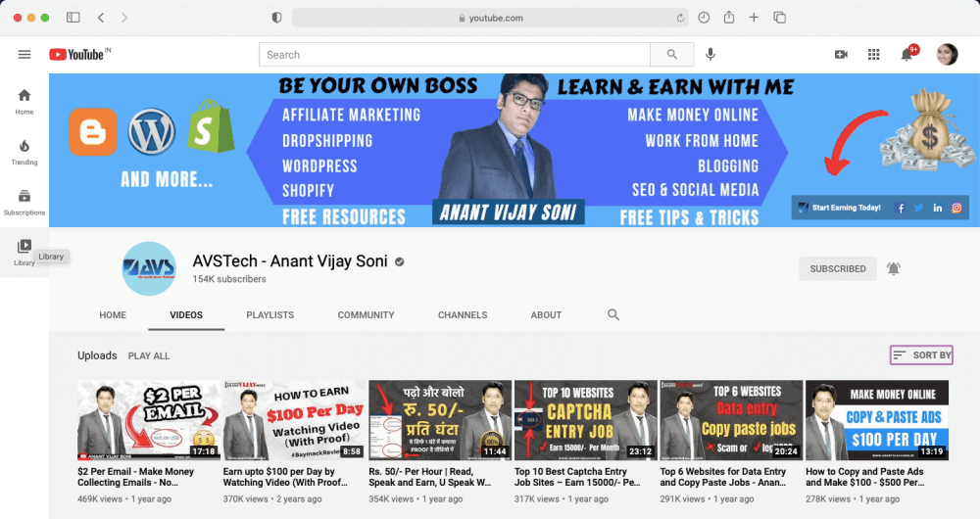
Task: Show Safari tab overview
Action: click(779, 18)
